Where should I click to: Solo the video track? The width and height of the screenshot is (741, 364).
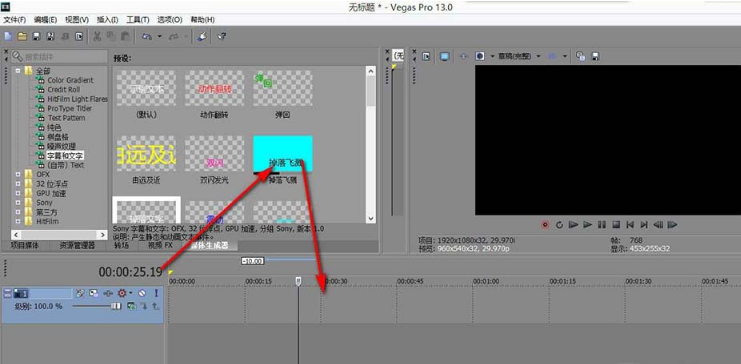point(156,294)
